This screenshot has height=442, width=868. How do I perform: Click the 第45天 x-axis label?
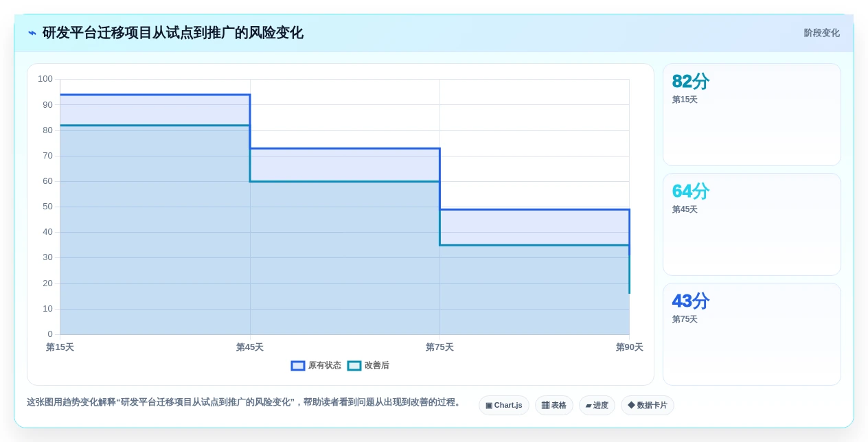click(x=250, y=347)
